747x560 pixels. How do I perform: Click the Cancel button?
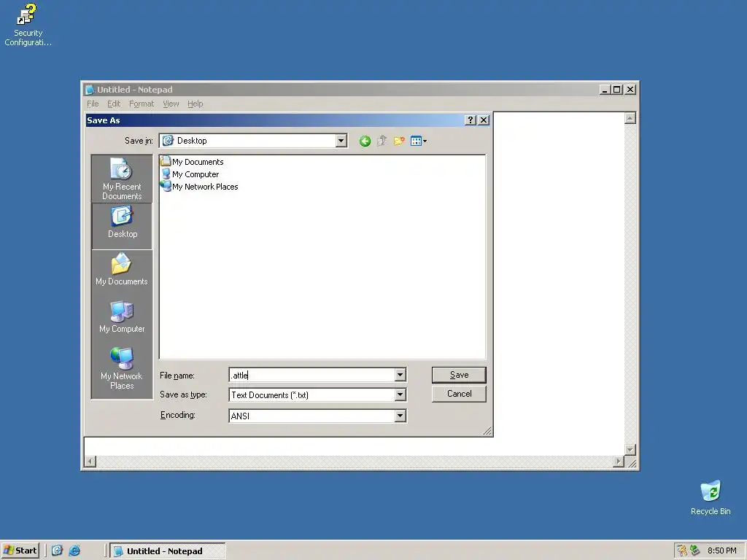(459, 394)
